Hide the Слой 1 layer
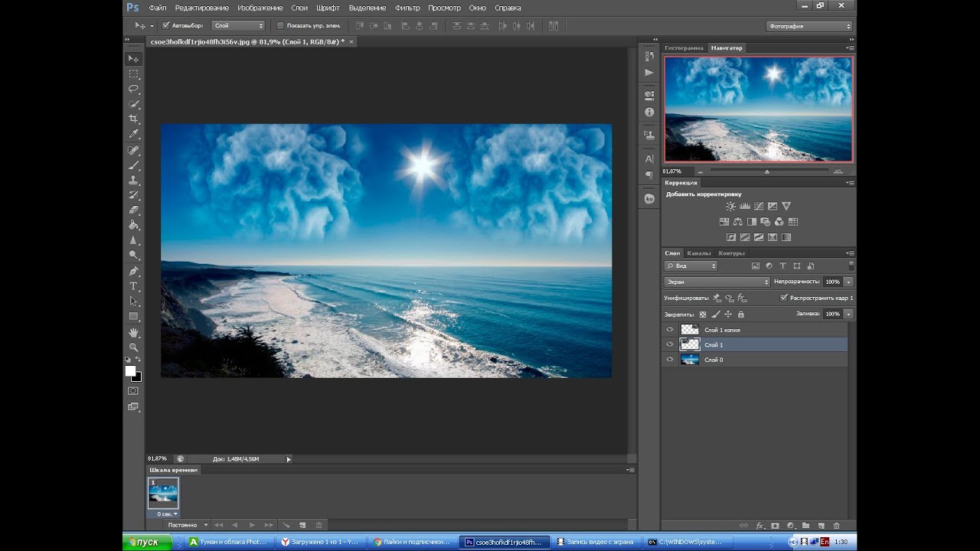Viewport: 980px width, 551px height. 670,344
